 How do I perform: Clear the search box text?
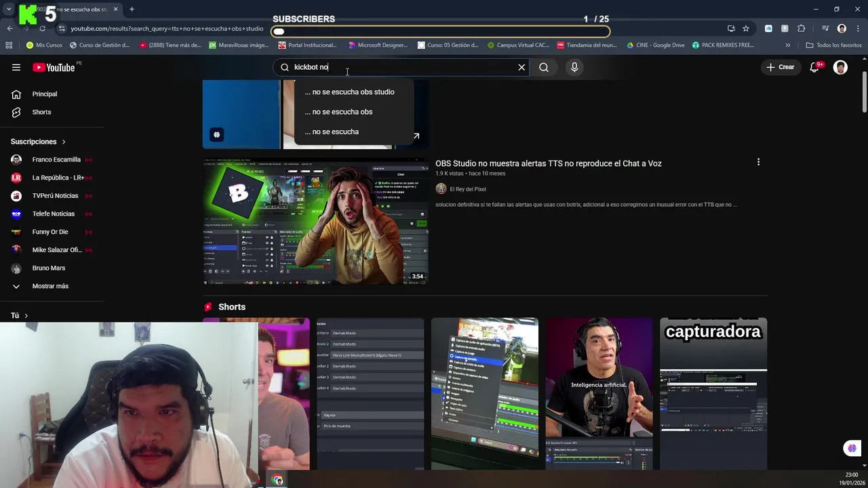521,67
